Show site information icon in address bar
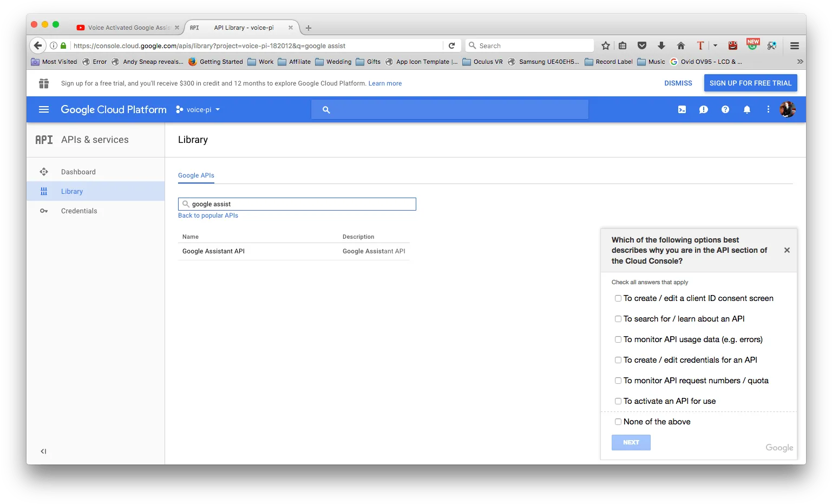Viewport: 832px width, 504px height. (54, 45)
